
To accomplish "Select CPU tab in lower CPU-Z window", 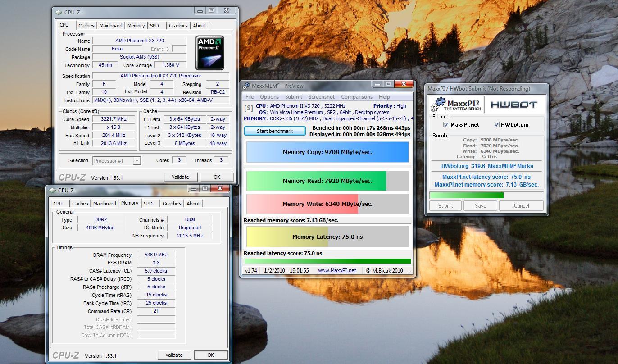I will [x=58, y=204].
